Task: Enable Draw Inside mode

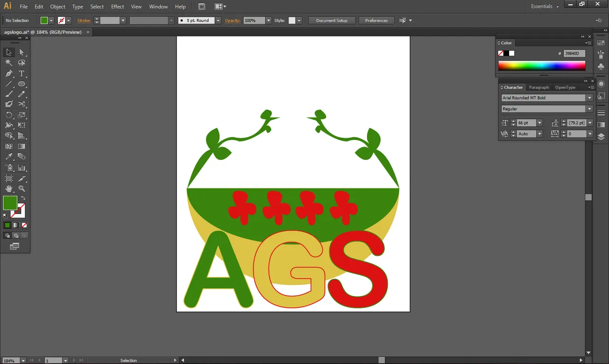Action: point(24,236)
